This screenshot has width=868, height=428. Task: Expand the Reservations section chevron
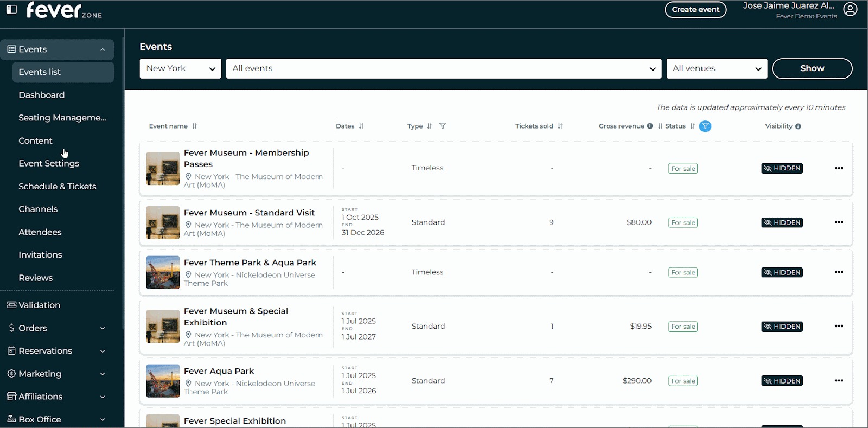(103, 351)
